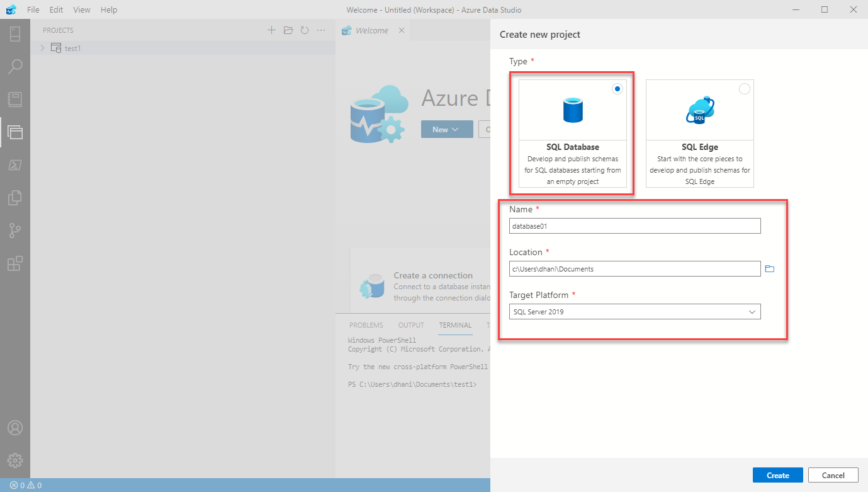Viewport: 868px width, 492px height.
Task: Open the Notebooks view icon
Action: 15,100
